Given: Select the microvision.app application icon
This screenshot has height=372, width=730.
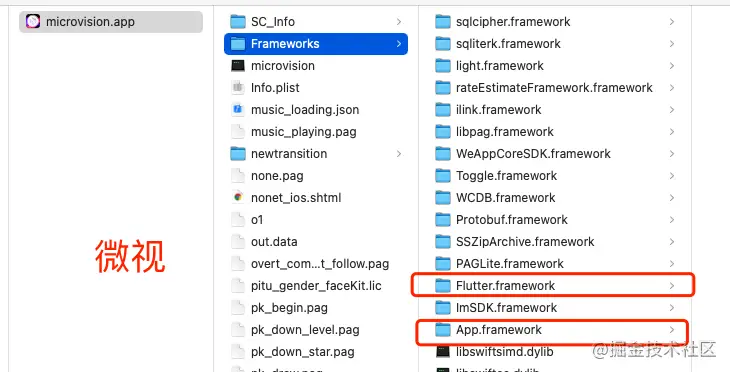Looking at the screenshot, I should pyautogui.click(x=33, y=21).
